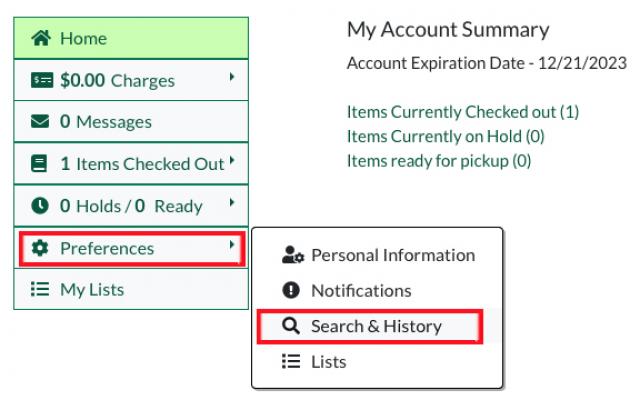Viewport: 640px width, 400px height.
Task: Click the Items Checked Out book icon
Action: click(41, 164)
